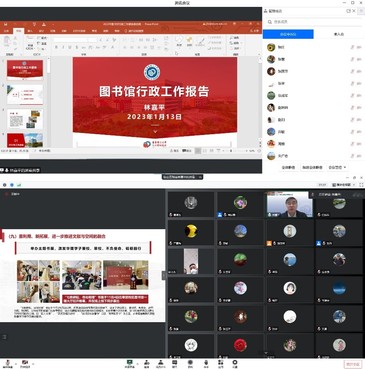This screenshot has width=365, height=369.
Task: Pop out the participants panel
Action: point(349,11)
